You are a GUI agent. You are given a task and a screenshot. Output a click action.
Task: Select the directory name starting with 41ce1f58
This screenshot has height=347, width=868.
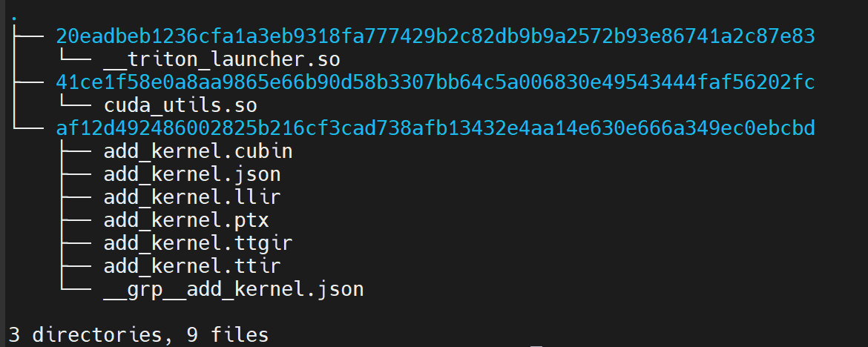[435, 82]
